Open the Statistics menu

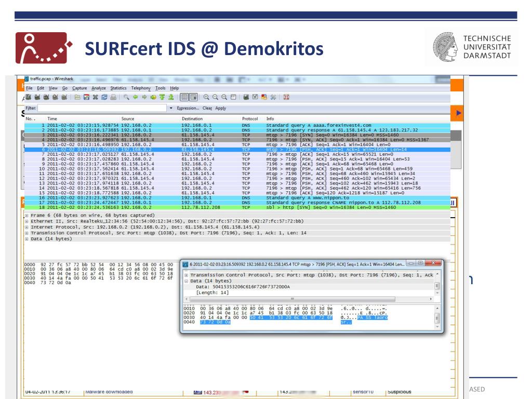click(118, 88)
